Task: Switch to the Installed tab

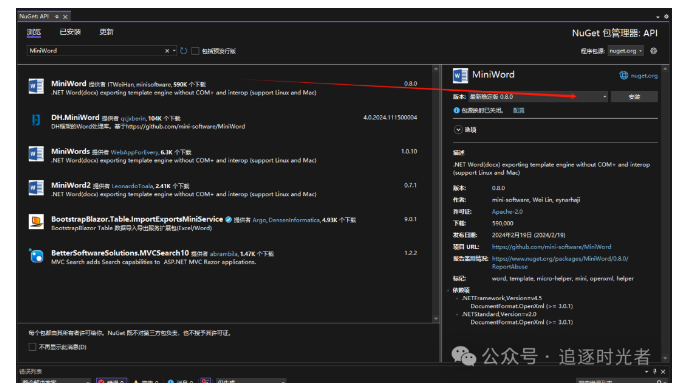Action: pos(70,32)
